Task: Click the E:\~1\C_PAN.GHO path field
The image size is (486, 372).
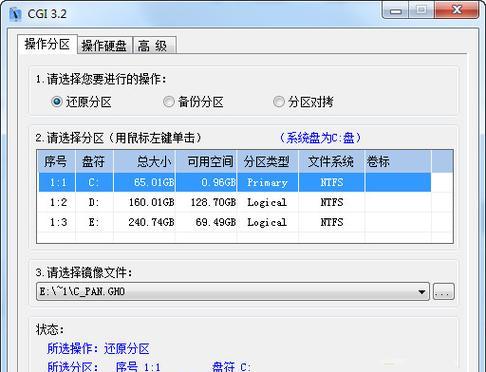Action: point(226,292)
